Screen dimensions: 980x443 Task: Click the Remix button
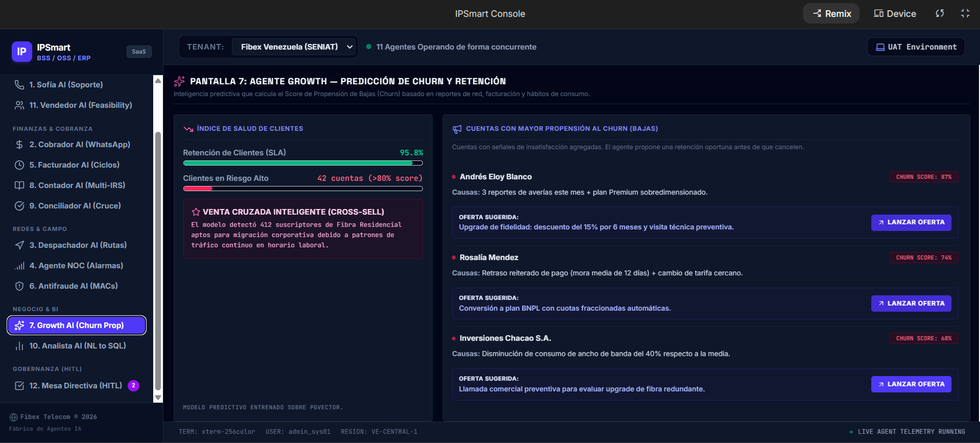[831, 13]
